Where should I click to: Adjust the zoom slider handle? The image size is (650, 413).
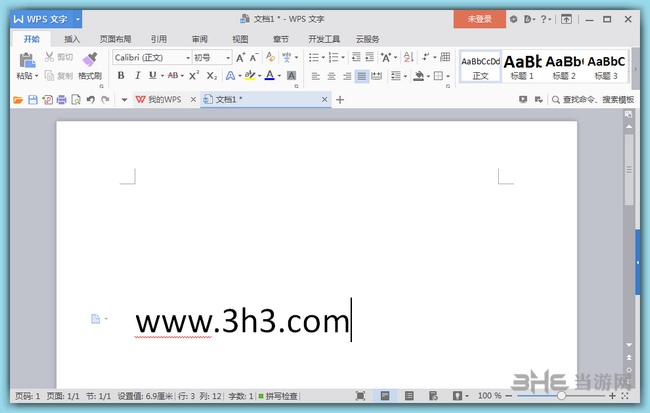coord(561,396)
